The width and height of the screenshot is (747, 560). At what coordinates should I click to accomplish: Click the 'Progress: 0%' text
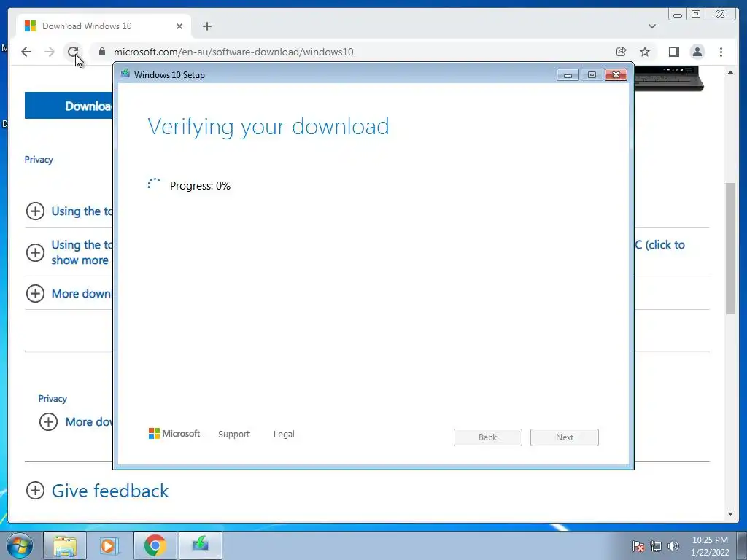[200, 186]
